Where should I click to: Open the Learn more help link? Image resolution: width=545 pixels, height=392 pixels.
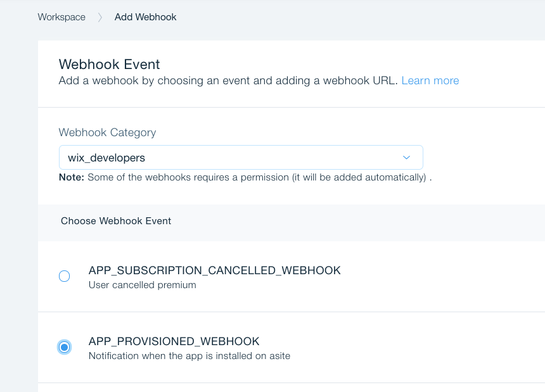(430, 80)
